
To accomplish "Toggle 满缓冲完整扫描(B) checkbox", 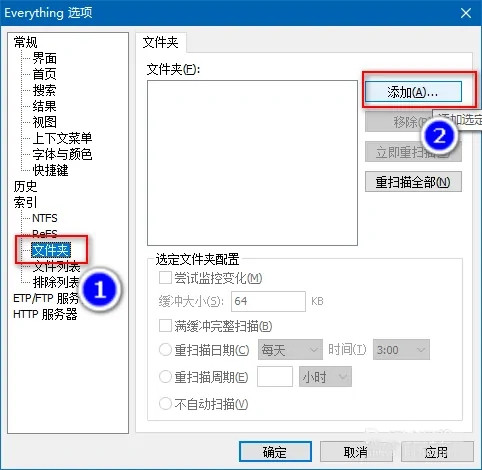I will pos(165,326).
